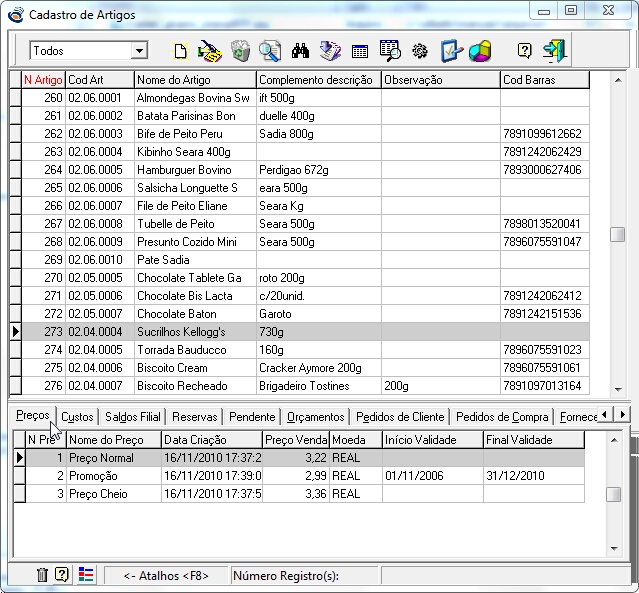Open the pie chart icon
Image resolution: width=639 pixels, height=593 pixels.
(480, 51)
